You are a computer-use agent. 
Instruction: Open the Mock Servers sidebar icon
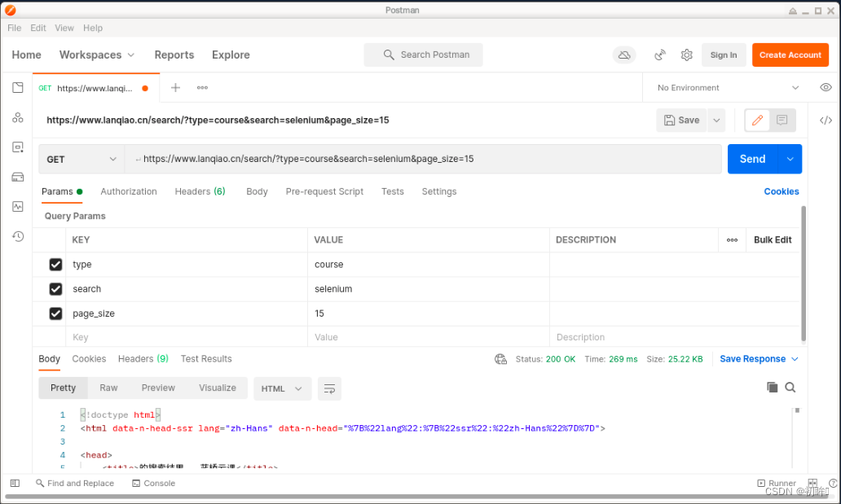pyautogui.click(x=18, y=177)
